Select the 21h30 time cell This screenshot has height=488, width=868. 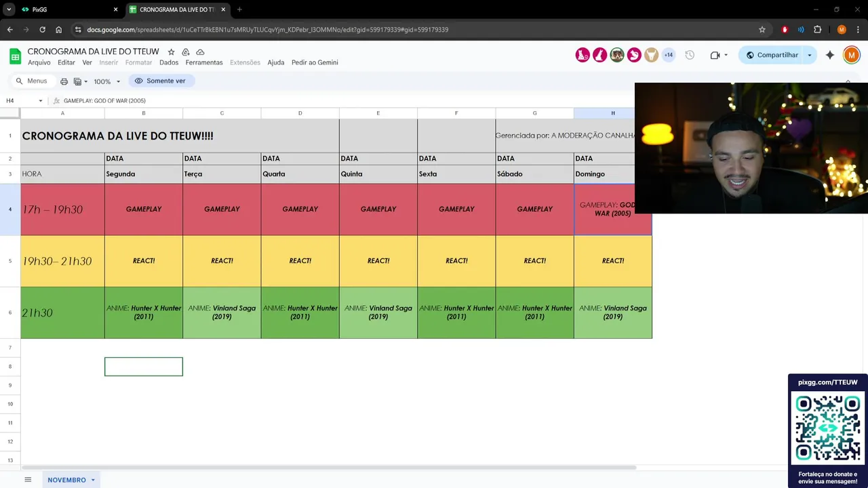tap(62, 312)
